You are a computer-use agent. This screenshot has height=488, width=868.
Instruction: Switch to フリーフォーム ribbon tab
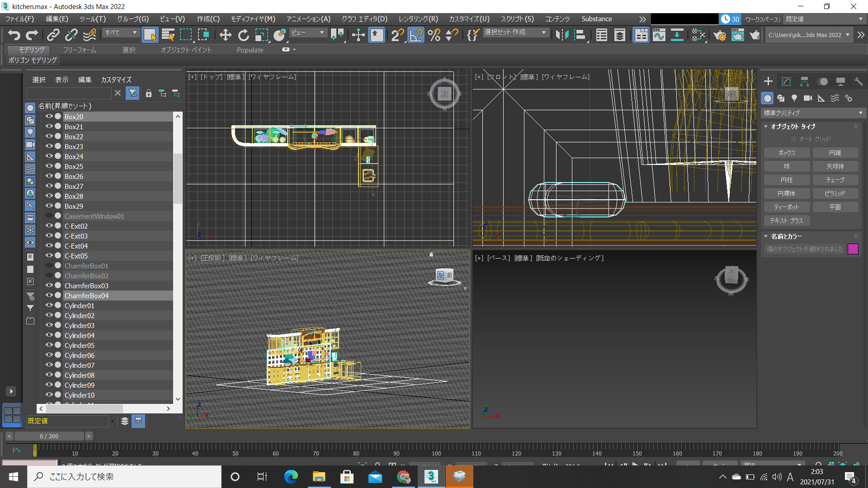(x=80, y=50)
